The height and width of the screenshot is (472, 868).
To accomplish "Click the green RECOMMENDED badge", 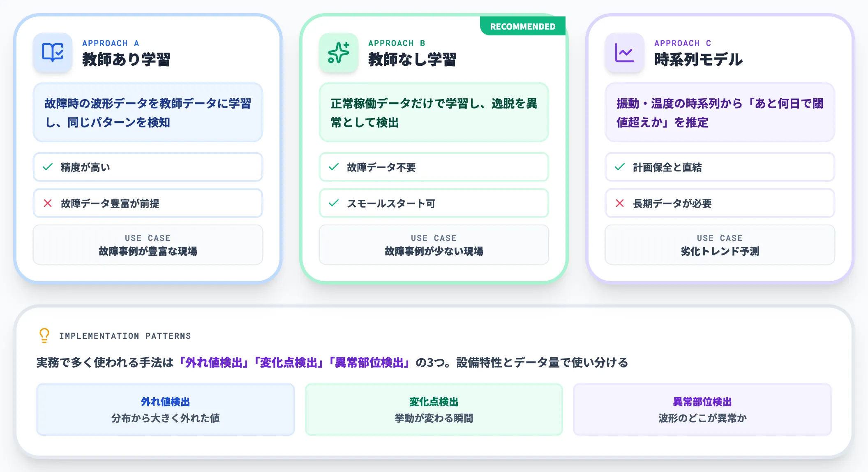I will [x=522, y=25].
